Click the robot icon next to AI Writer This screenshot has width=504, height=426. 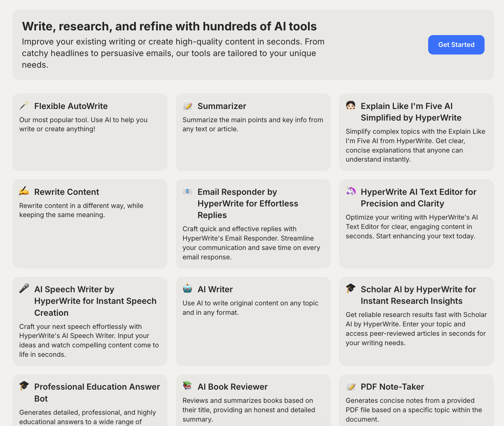point(187,288)
